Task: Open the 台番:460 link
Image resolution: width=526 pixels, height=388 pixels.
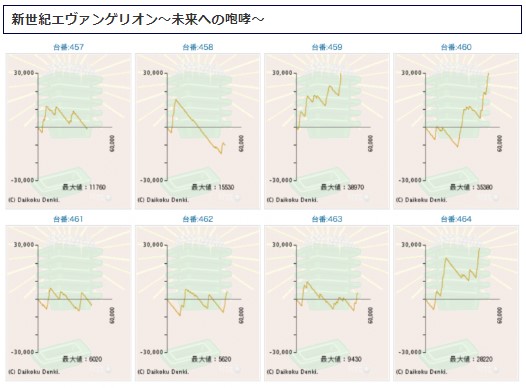Action: tap(456, 47)
